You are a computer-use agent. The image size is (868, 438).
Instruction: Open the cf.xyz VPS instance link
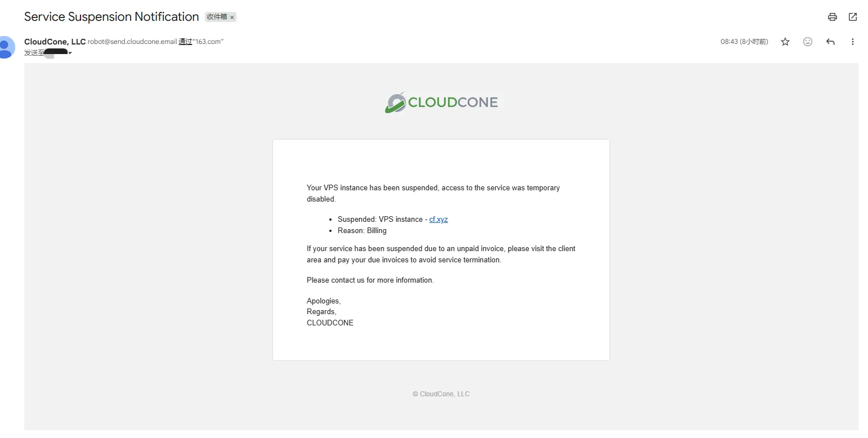[x=439, y=220]
